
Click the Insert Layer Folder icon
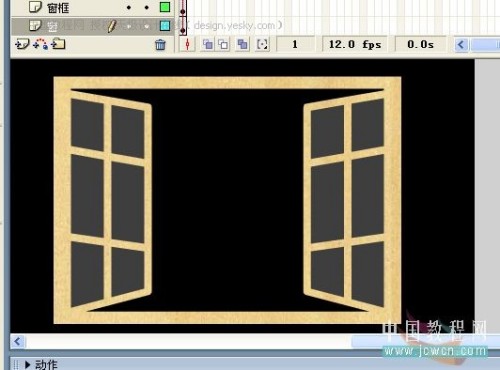point(58,44)
